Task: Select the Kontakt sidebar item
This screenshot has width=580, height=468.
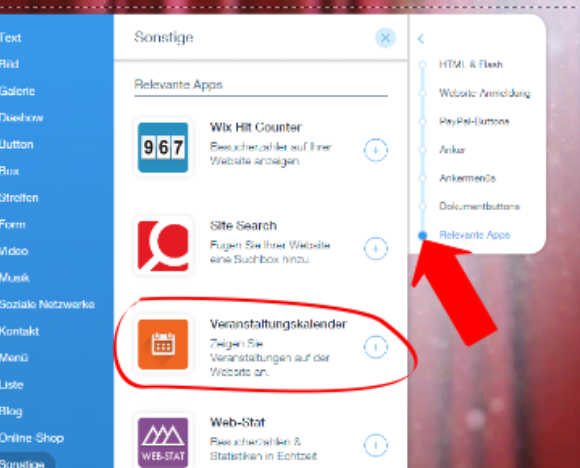Action: pos(19,331)
